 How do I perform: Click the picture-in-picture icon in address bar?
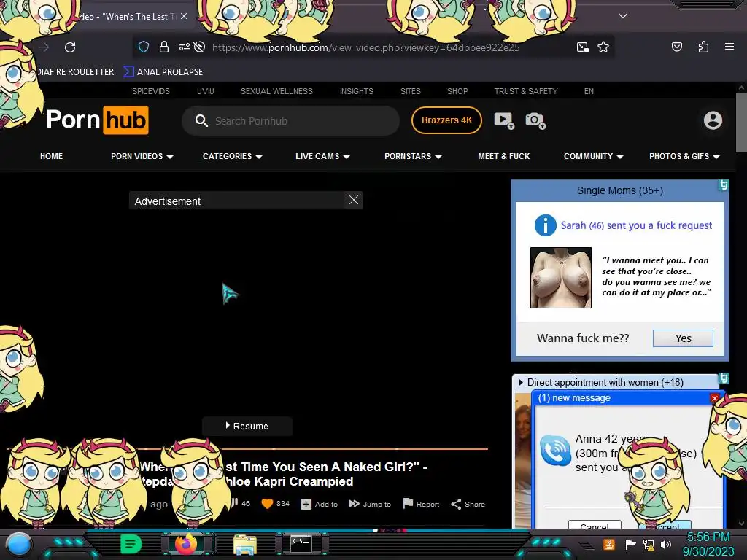pos(583,47)
